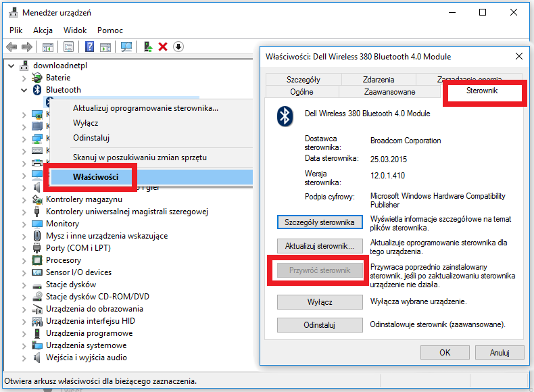
Task: Click the disable device down-arrow toolbar icon
Action: (178, 47)
